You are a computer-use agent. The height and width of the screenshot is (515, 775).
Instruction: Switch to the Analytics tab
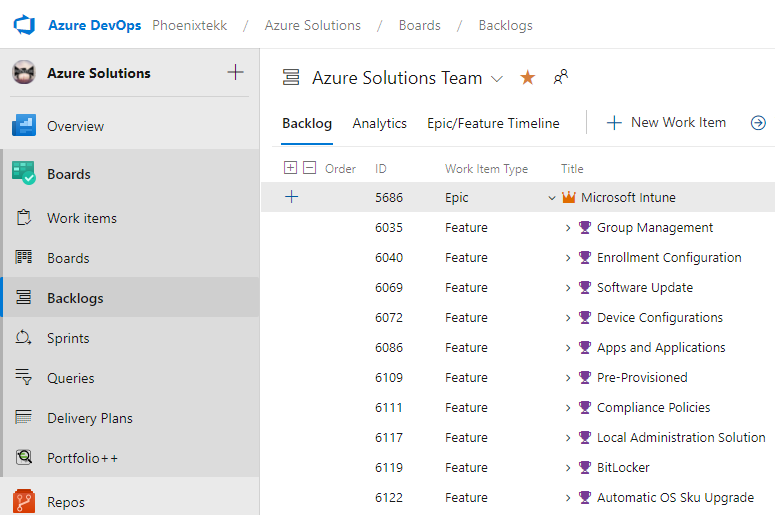[379, 123]
